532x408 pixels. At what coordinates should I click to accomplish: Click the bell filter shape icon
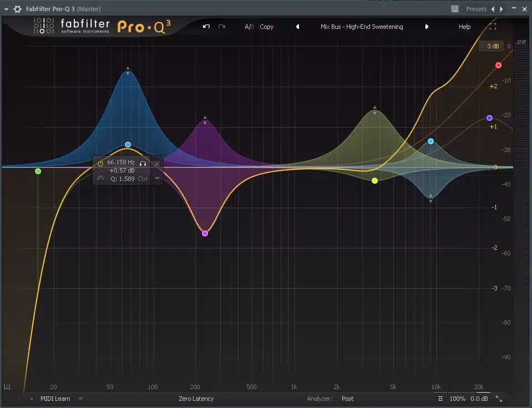click(100, 178)
